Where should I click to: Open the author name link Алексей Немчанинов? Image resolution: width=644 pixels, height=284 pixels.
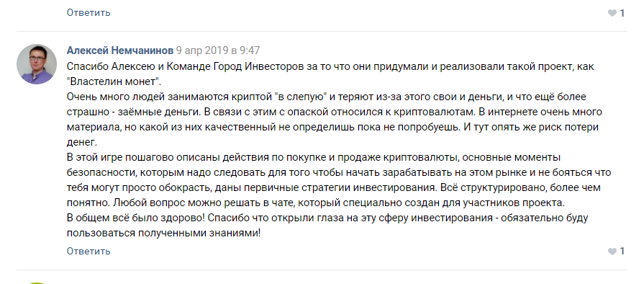click(120, 50)
